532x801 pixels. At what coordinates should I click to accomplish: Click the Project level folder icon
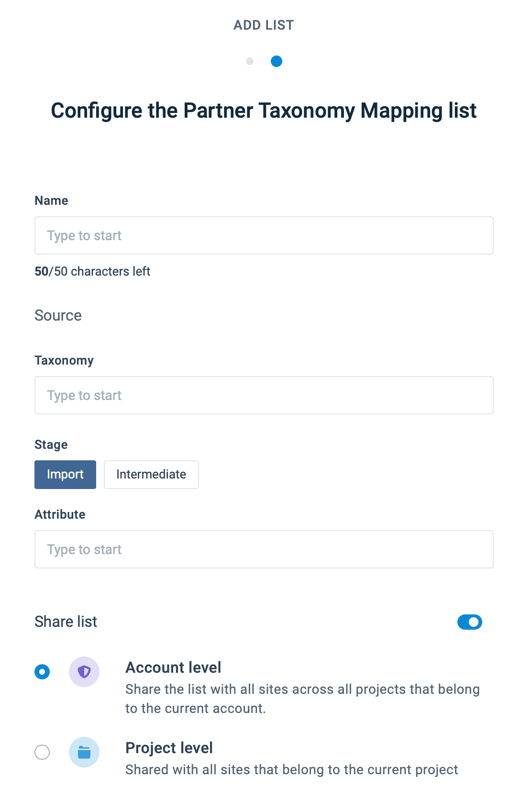tap(84, 752)
